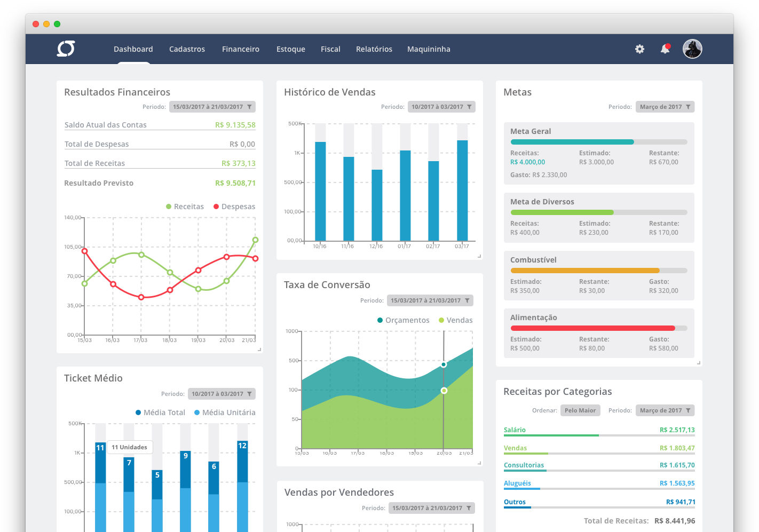The height and width of the screenshot is (532, 759).
Task: Click the app logo in the navbar
Action: [x=66, y=49]
